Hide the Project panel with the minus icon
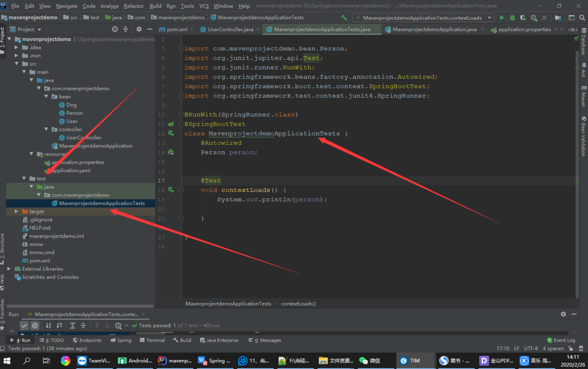Screen dimensions: 588x369 (149, 29)
